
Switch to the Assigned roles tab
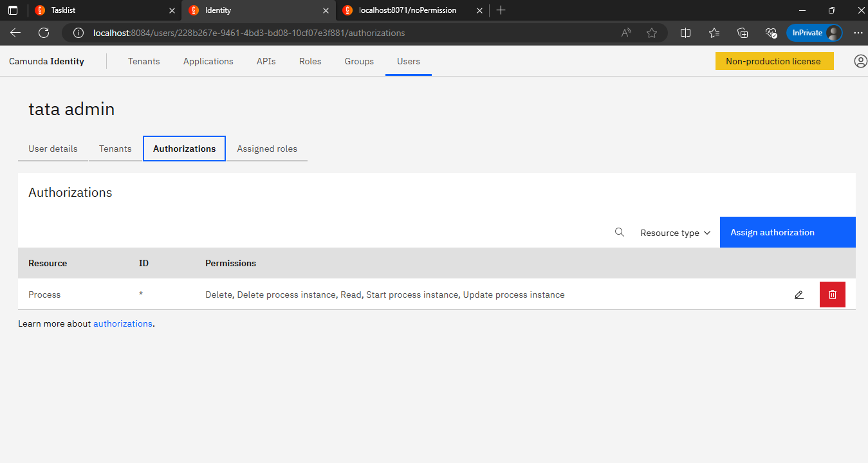[266, 149]
